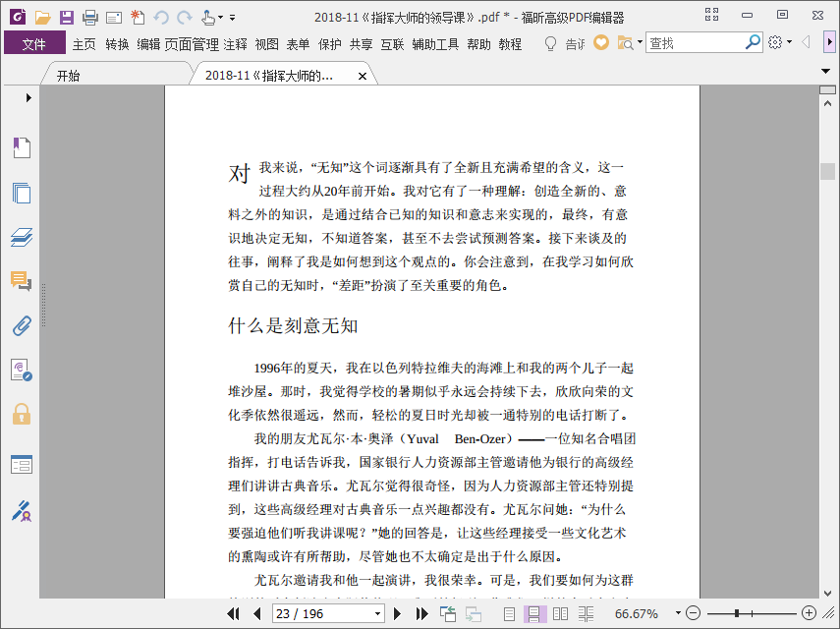This screenshot has width=840, height=629.
Task: Open the 辅助工具 ribbon tab
Action: click(435, 44)
